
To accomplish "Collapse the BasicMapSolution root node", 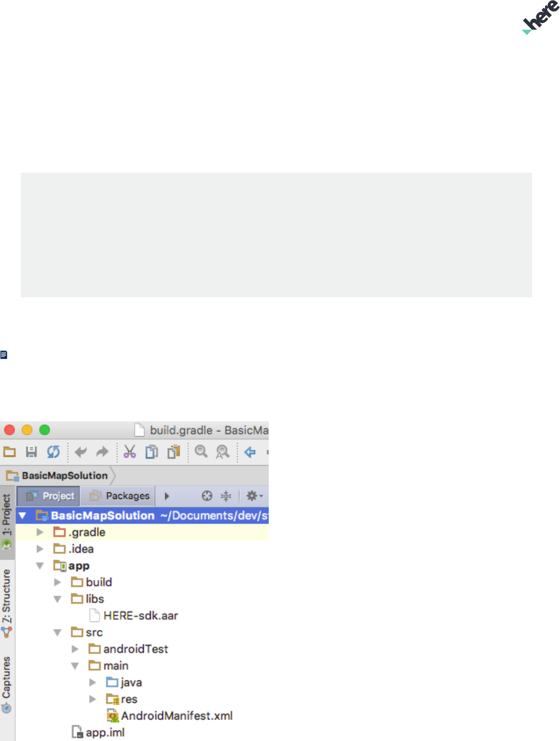I will click(23, 516).
